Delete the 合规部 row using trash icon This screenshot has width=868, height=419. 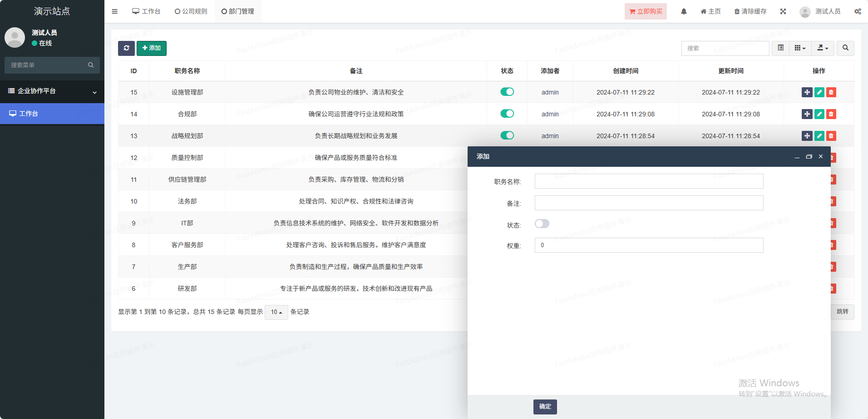831,114
